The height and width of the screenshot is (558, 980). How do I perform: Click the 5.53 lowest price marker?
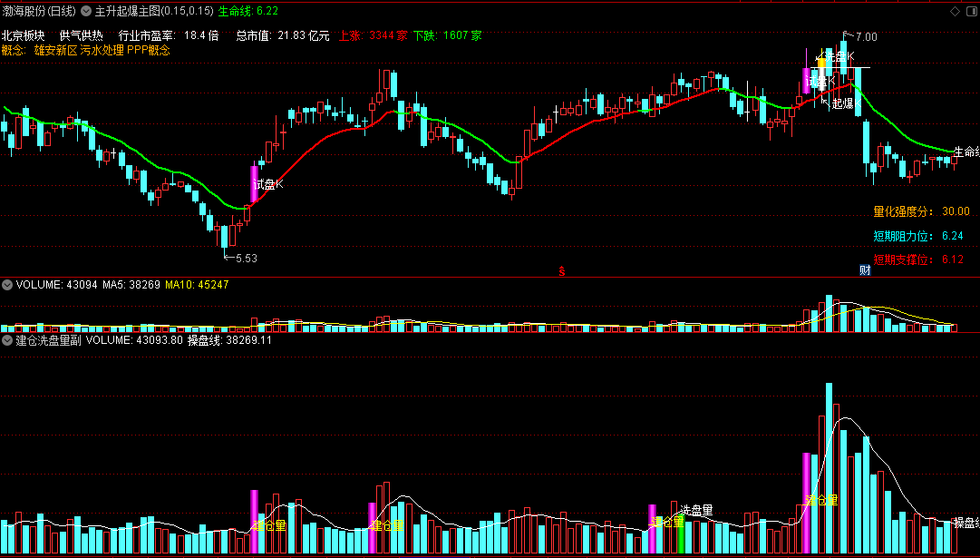pyautogui.click(x=241, y=258)
